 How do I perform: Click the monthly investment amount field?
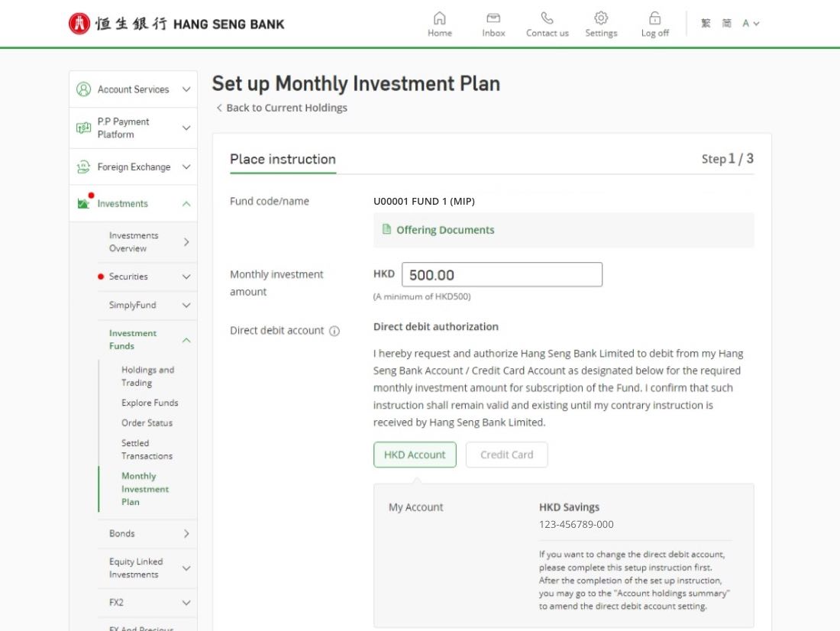pyautogui.click(x=502, y=275)
